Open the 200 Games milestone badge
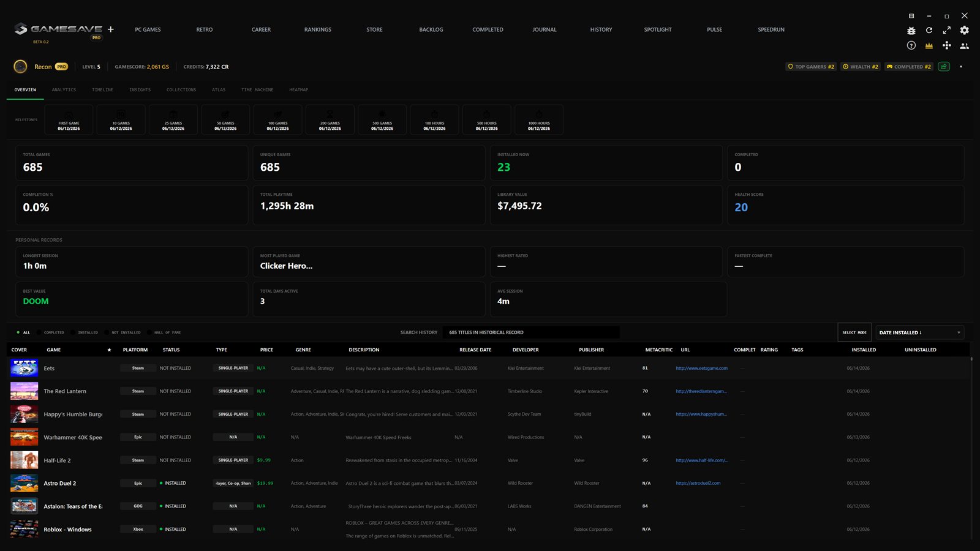The width and height of the screenshot is (980, 551). 330,119
